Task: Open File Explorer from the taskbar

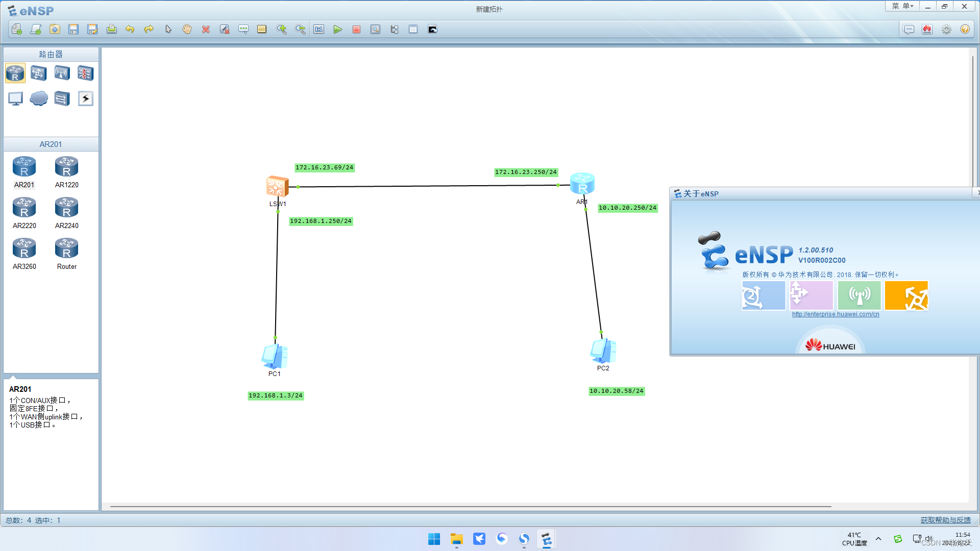Action: point(456,539)
